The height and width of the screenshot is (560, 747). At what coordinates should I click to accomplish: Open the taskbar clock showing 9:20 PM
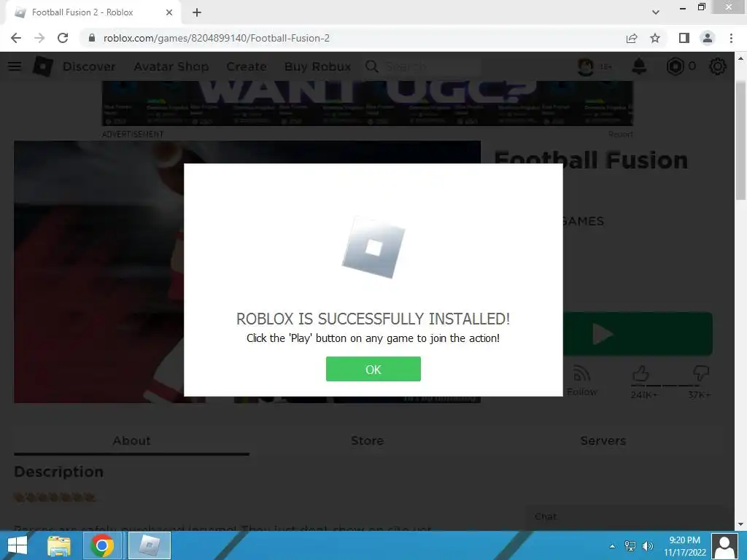[684, 546]
